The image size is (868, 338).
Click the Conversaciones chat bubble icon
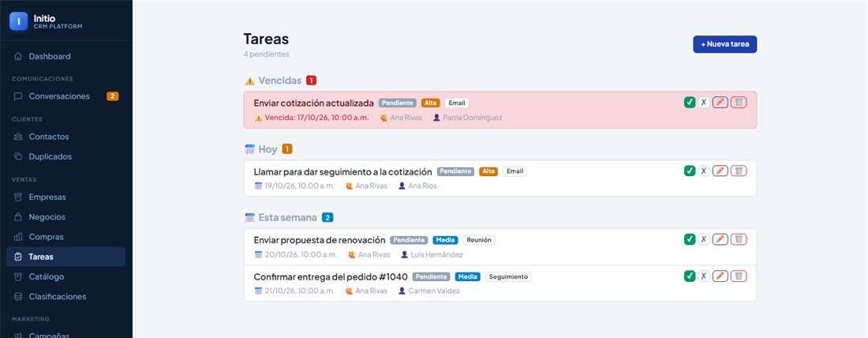click(18, 96)
